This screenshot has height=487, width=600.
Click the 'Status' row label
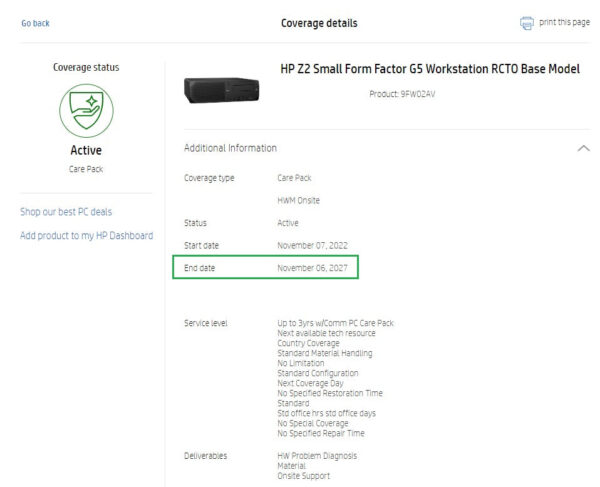195,223
